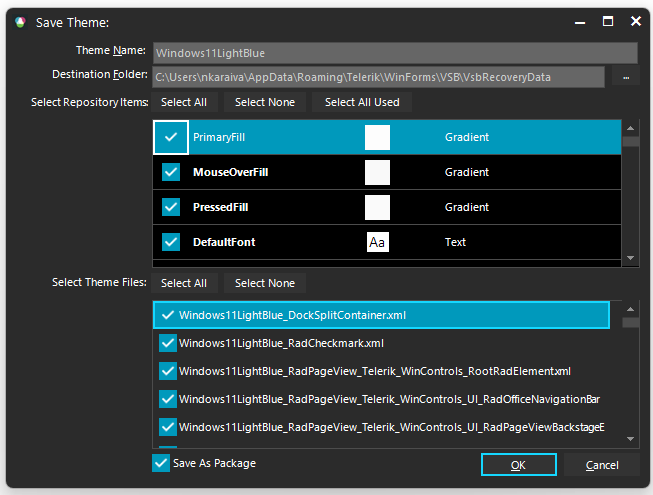653x495 pixels.
Task: Open destination folder browse ellipsis button
Action: point(626,77)
